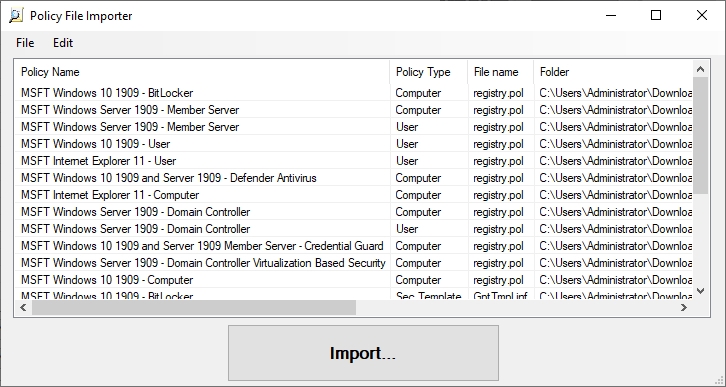Click the Folder column header
726x387 pixels.
point(613,72)
